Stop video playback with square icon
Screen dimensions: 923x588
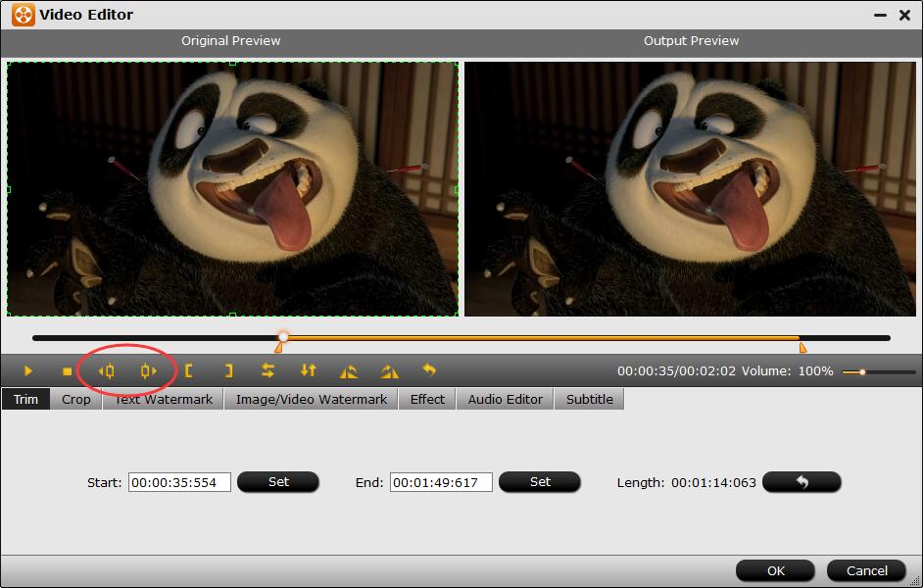click(67, 371)
